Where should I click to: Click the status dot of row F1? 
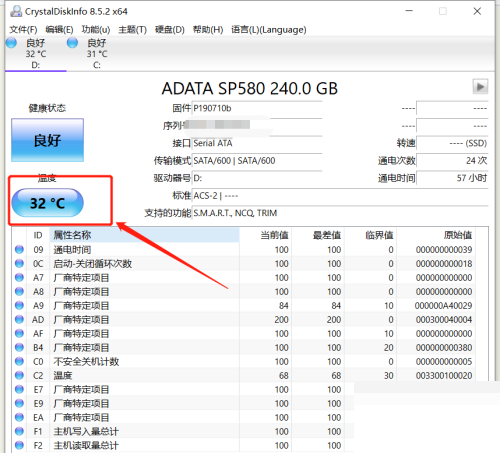pos(19,431)
